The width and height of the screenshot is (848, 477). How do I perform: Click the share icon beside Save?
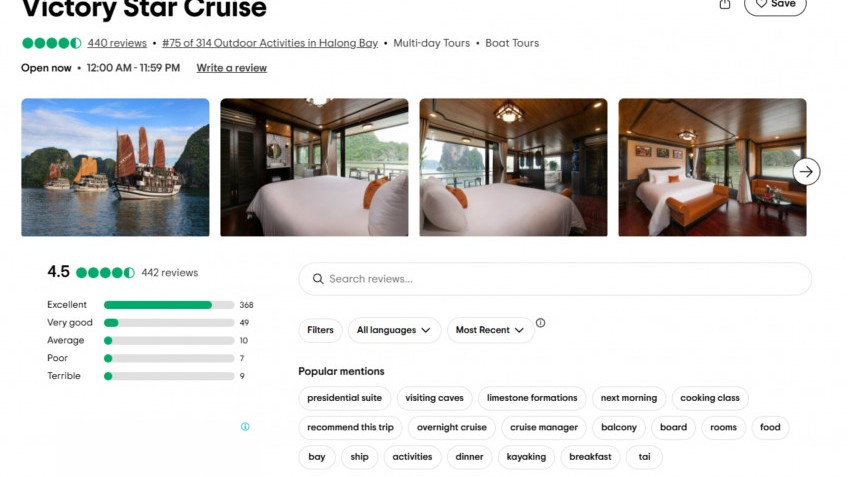pos(725,5)
